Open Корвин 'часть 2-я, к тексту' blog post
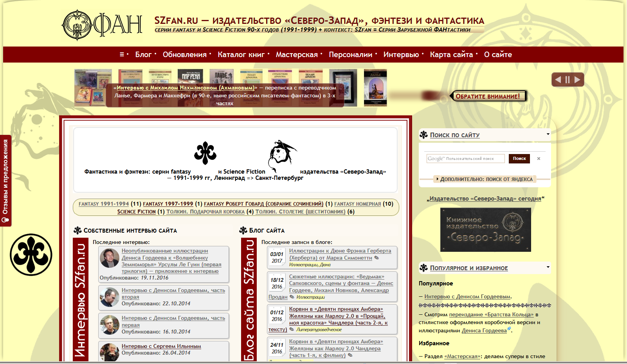The width and height of the screenshot is (627, 364). click(328, 319)
